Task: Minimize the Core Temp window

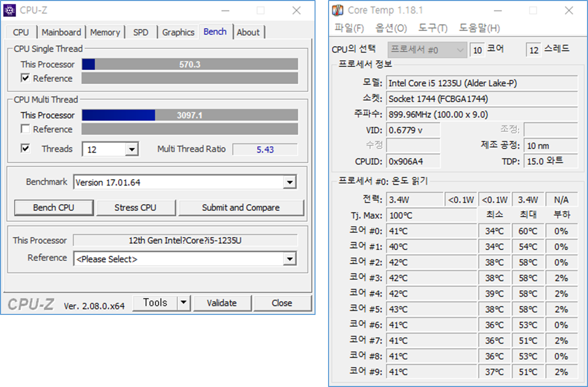Action: [498, 11]
